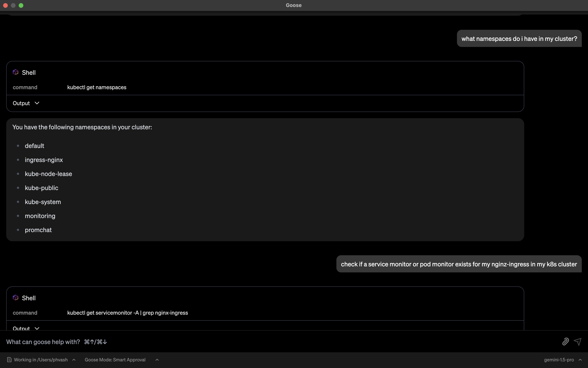Send the message with the paper plane icon
The height and width of the screenshot is (368, 588).
coord(577,342)
